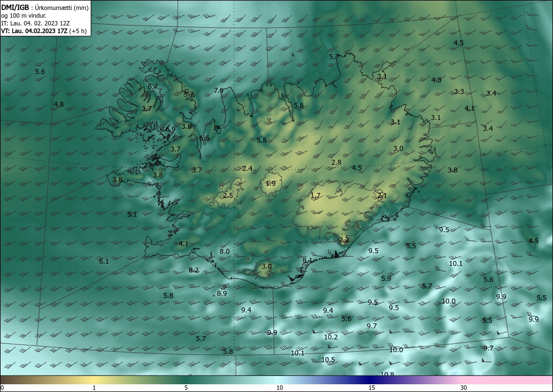
Task: Click the title text 'DMI/IGB : Úrkomumætti (mm)'
Action: coord(45,7)
